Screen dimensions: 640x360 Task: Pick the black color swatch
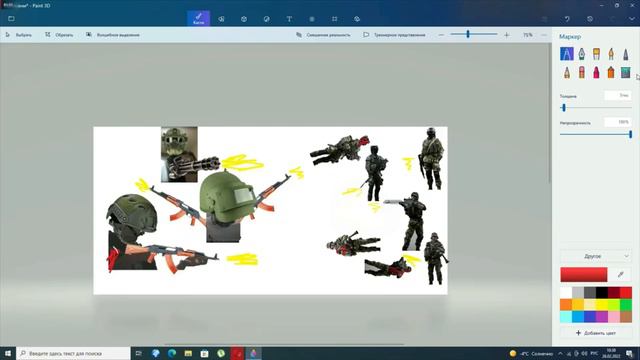(x=602, y=293)
